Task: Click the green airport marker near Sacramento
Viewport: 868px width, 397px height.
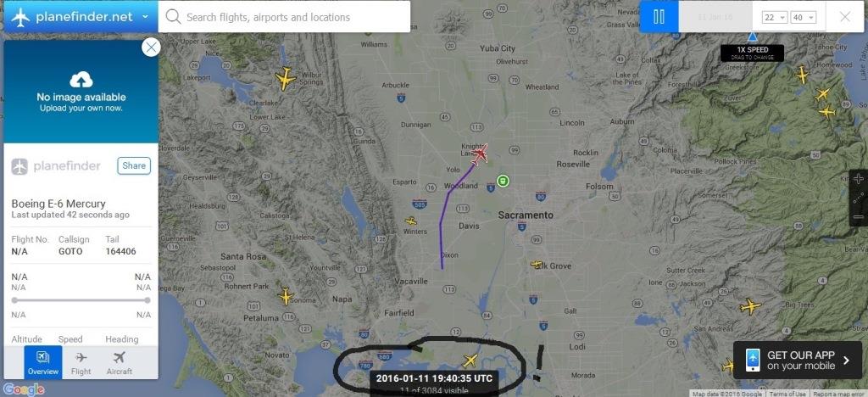Action: (503, 181)
